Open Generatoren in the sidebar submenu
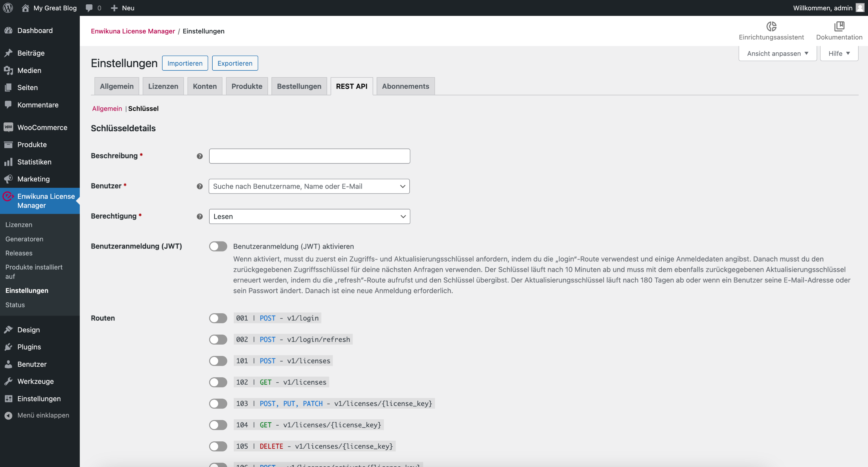Image resolution: width=868 pixels, height=467 pixels. 24,239
